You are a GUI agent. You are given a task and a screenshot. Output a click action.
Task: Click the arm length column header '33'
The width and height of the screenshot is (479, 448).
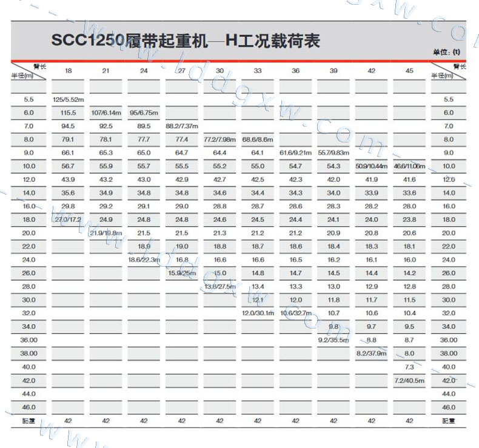click(258, 71)
